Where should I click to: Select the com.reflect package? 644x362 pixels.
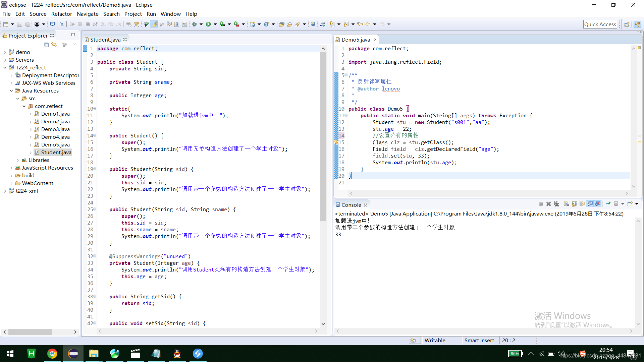pos(49,106)
